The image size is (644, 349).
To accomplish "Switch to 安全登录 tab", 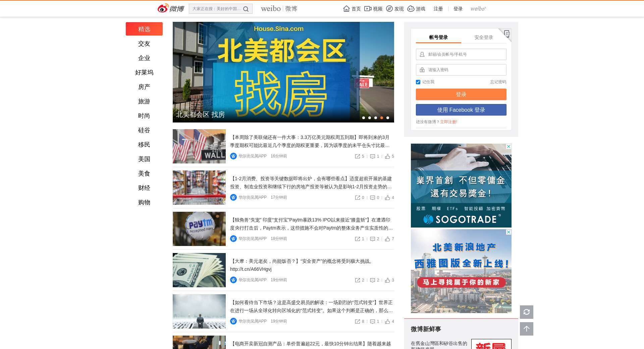I will pyautogui.click(x=483, y=37).
